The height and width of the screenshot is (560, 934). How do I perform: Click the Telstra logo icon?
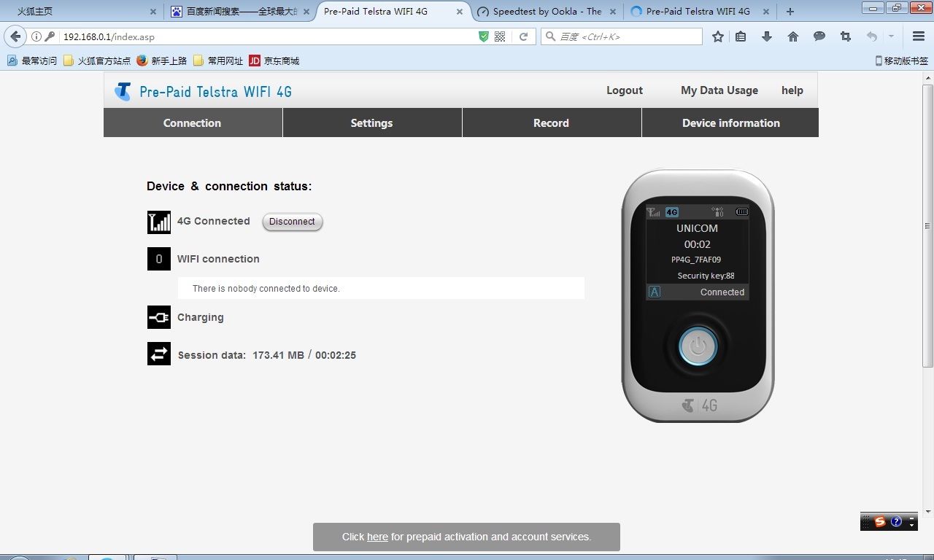tap(123, 91)
